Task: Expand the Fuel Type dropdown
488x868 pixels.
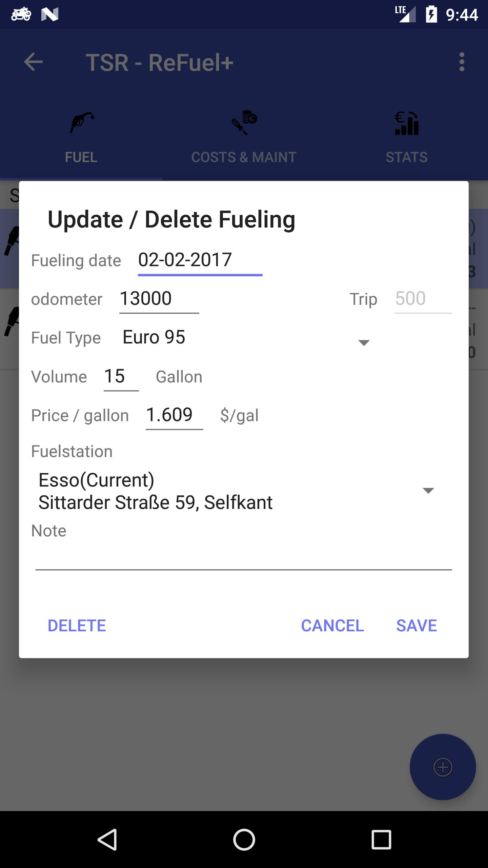Action: tap(364, 342)
